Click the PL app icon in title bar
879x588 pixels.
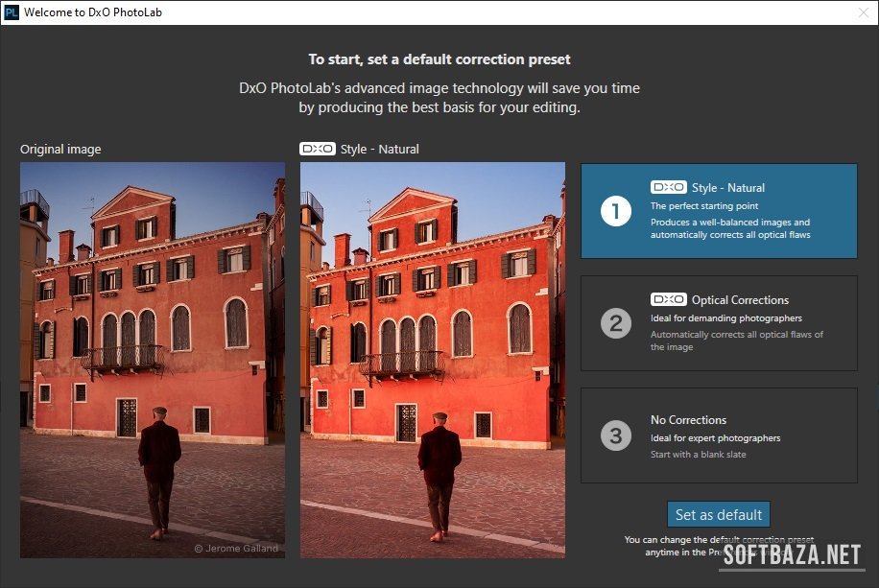12,12
